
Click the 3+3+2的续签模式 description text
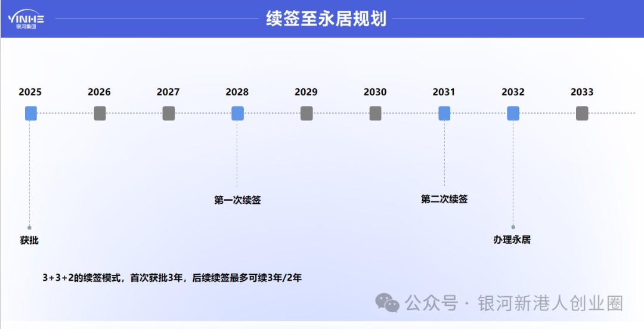172,278
